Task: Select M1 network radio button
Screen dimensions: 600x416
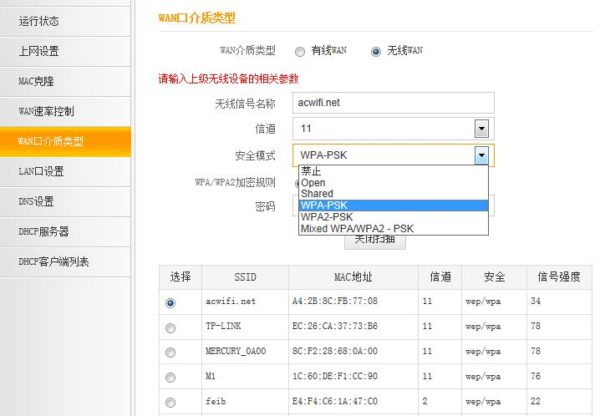Action: coord(170,377)
